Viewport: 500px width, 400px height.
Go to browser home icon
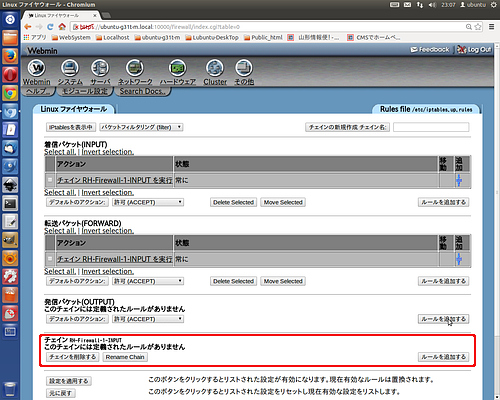click(62, 27)
